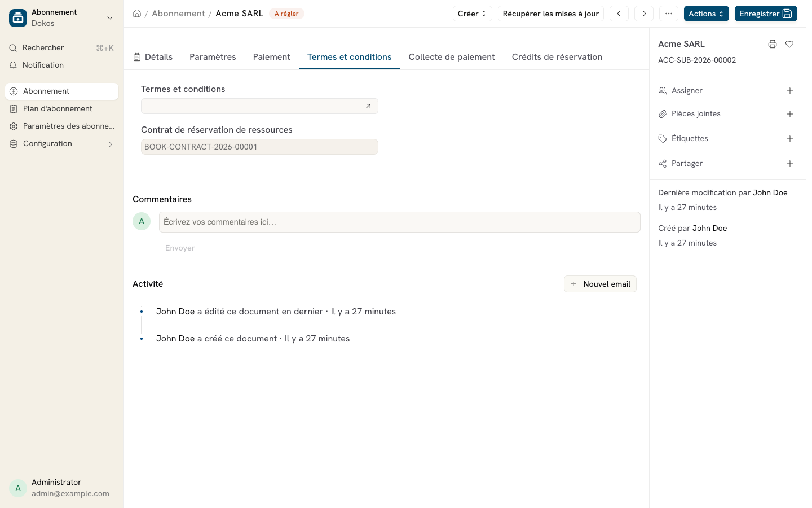Viewport: 812px width, 508px height.
Task: Expand the Configuration sidebar section
Action: click(62, 144)
